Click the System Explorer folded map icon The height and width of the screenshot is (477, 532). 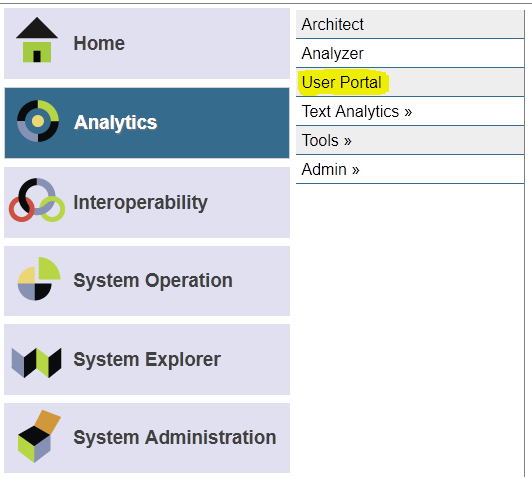click(36, 362)
